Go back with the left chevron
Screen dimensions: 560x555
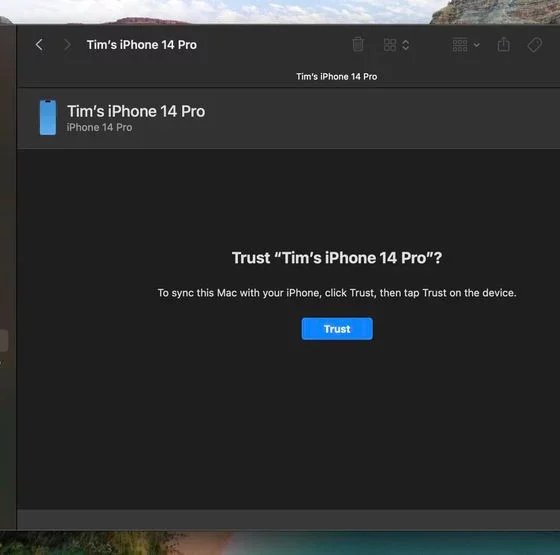tap(39, 45)
